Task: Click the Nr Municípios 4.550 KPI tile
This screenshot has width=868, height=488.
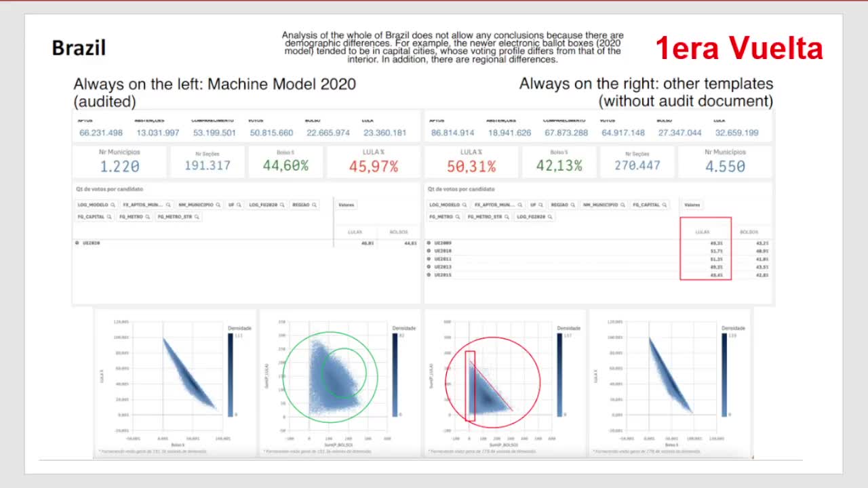Action: (x=725, y=162)
